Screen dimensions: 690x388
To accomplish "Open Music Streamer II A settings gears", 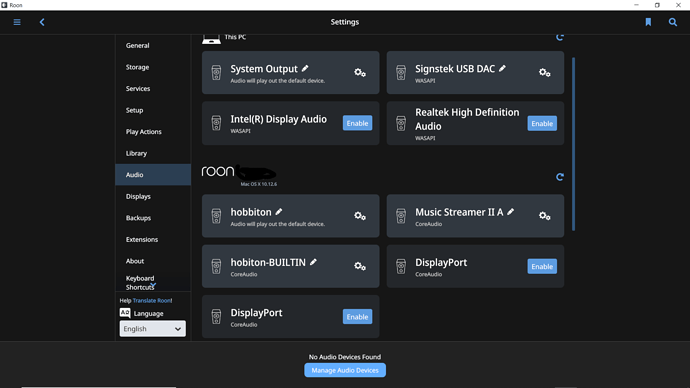I will click(545, 216).
